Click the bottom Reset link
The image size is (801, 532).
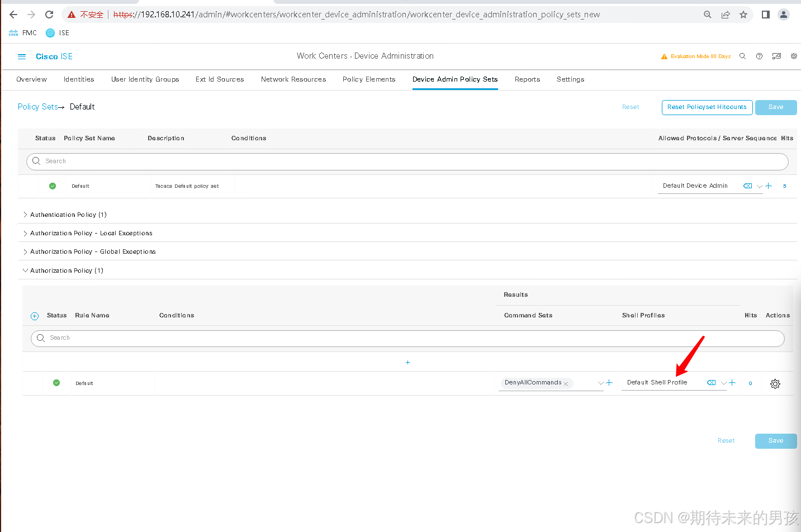pos(726,441)
